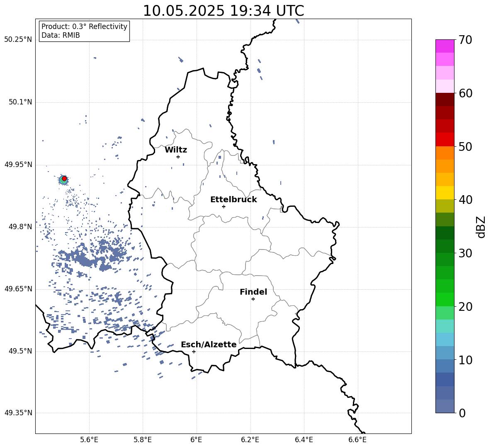Image resolution: width=491 pixels, height=448 pixels.
Task: Click the timestamp title 10.05.2025 19:34 UTC
Action: point(223,11)
